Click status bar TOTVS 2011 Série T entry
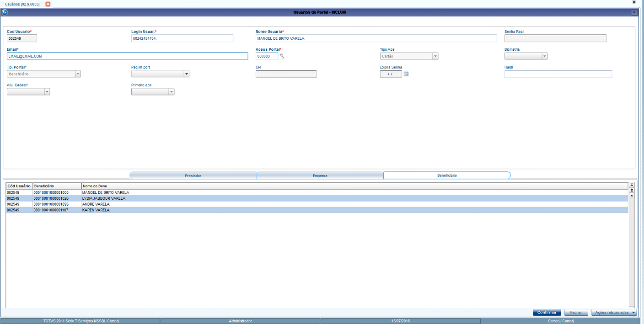The width and height of the screenshot is (644, 324). coord(80,321)
